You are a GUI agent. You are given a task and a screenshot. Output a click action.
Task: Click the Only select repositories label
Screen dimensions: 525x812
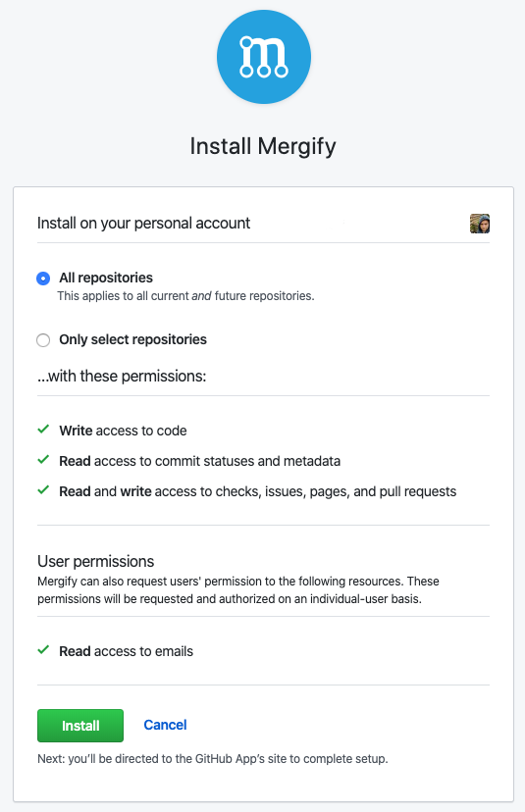point(132,339)
